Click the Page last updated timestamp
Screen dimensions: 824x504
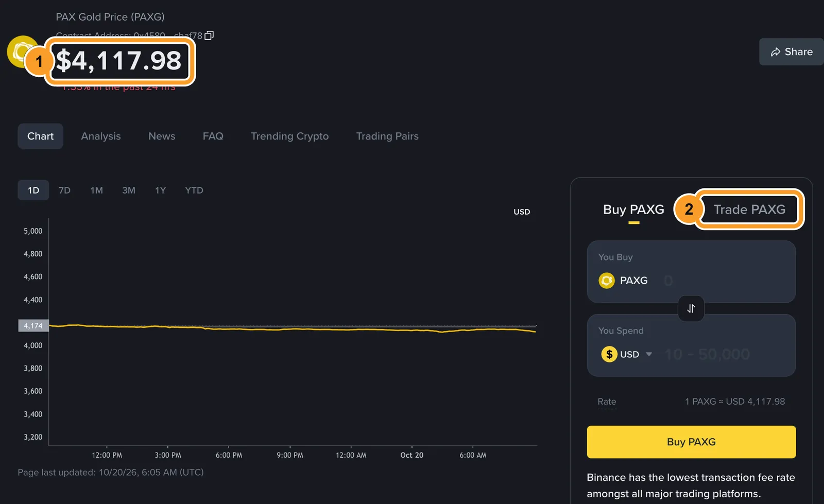coord(111,472)
